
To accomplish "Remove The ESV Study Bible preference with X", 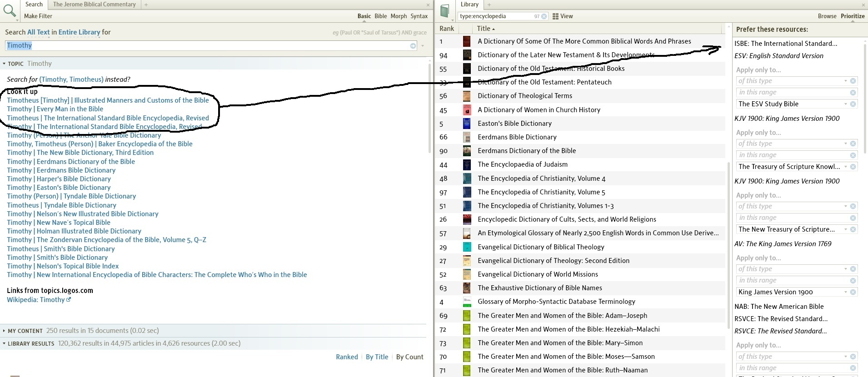I will point(853,104).
